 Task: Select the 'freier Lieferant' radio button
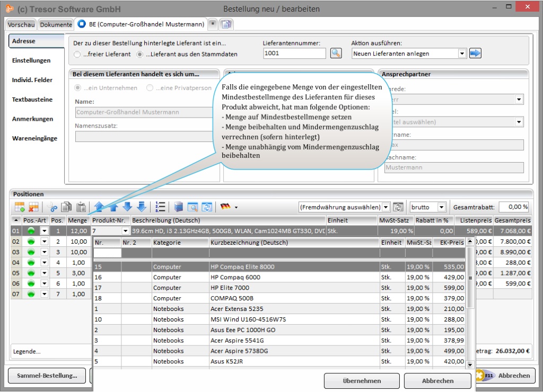point(78,54)
